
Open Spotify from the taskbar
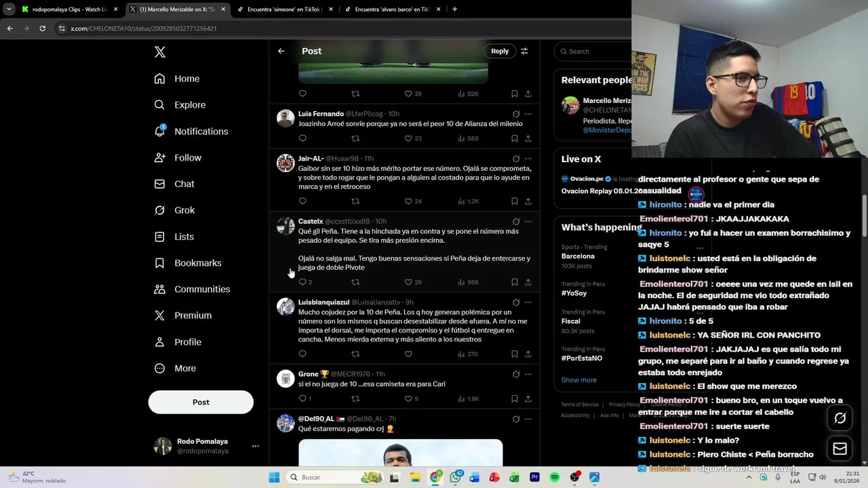point(555,477)
